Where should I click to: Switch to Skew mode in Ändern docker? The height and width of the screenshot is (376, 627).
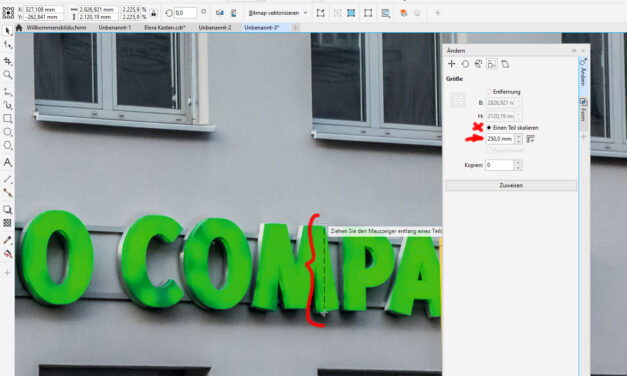pyautogui.click(x=505, y=64)
